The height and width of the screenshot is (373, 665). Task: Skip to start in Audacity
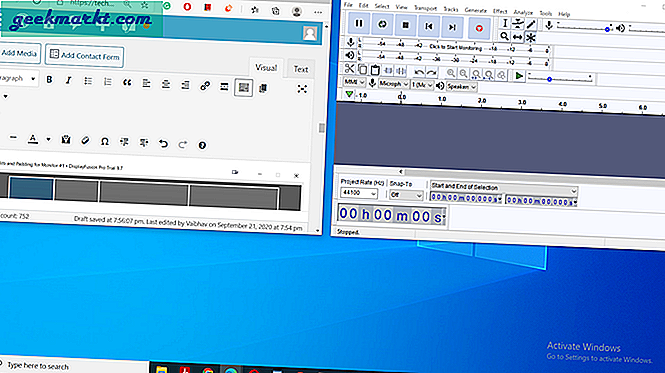(x=429, y=26)
